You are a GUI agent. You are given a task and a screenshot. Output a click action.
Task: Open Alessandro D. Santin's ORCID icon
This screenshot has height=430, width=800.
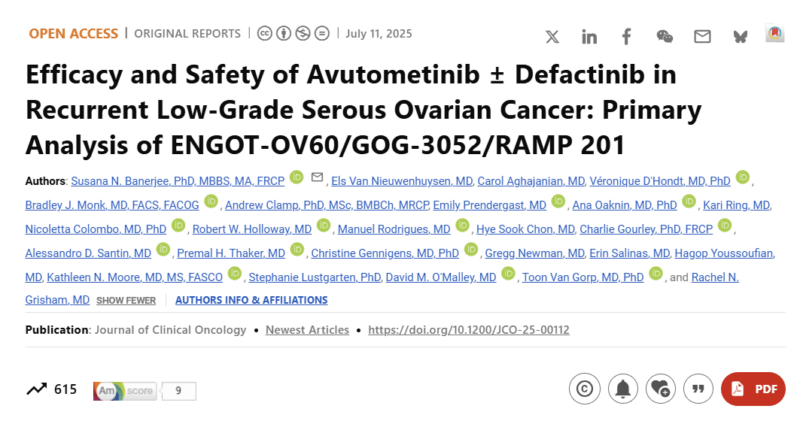tap(163, 249)
